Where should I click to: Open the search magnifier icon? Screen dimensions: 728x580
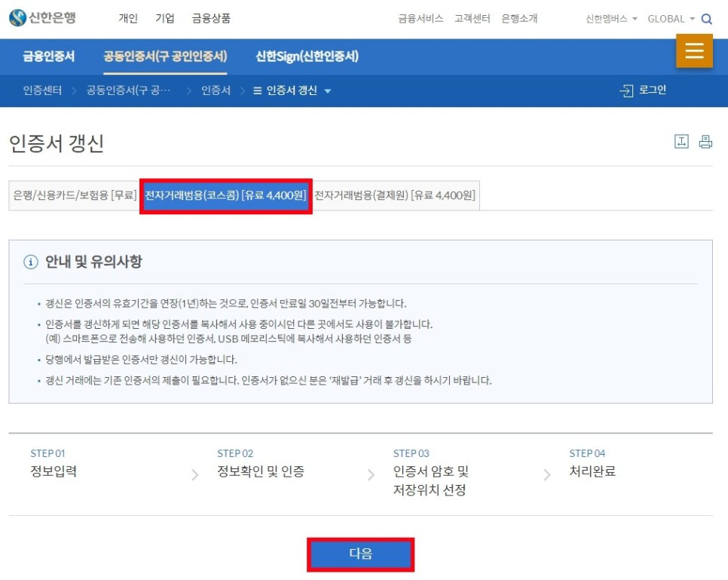[x=706, y=19]
